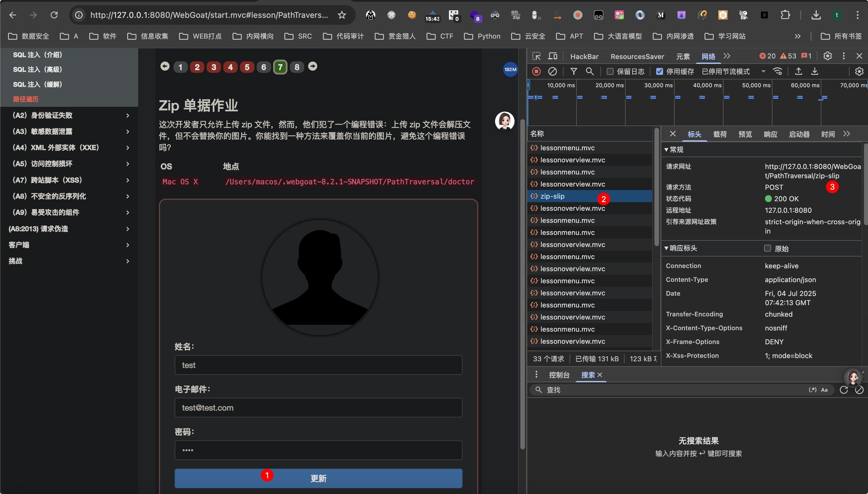Clear the network log

pos(552,71)
